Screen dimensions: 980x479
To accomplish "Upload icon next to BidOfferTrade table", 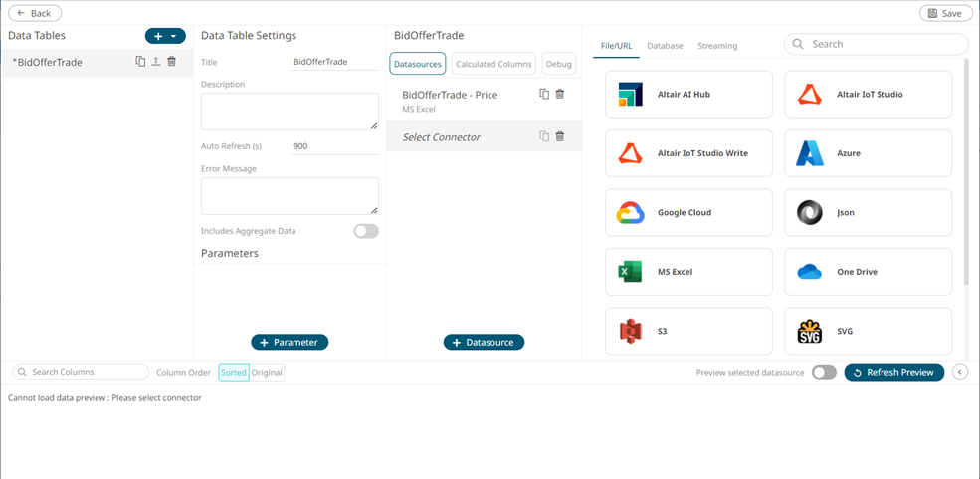I will tap(156, 62).
